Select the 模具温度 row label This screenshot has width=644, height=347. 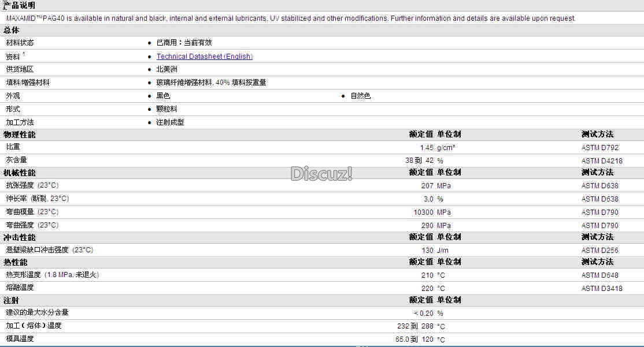tap(20, 339)
